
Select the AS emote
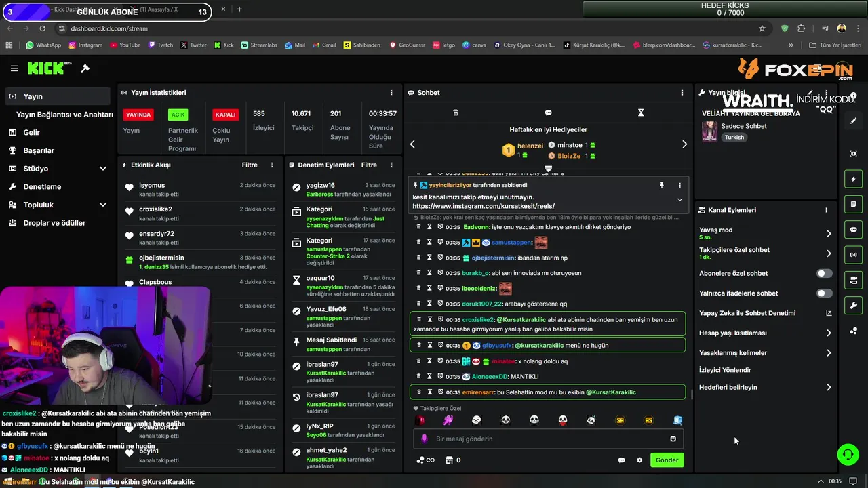[648, 420]
